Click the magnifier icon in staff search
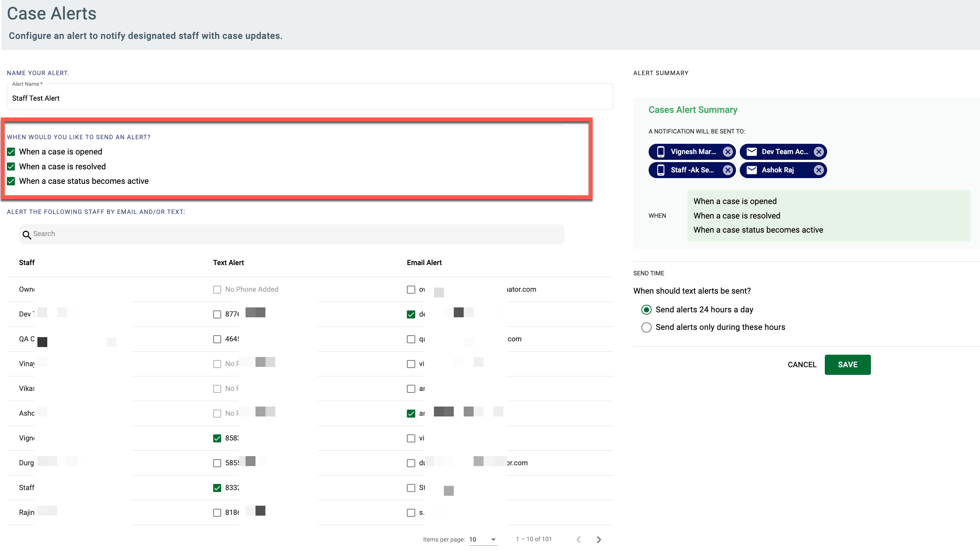This screenshot has width=980, height=553. tap(27, 235)
